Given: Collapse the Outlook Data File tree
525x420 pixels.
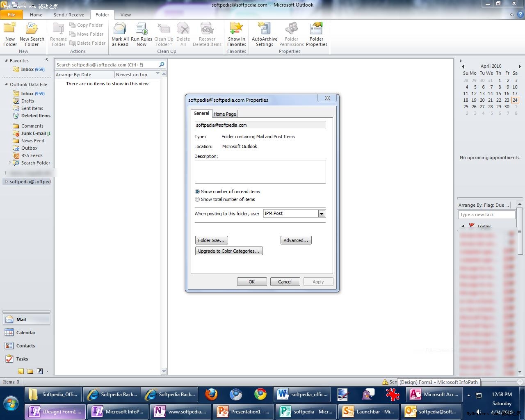Looking at the screenshot, I should pyautogui.click(x=6, y=84).
